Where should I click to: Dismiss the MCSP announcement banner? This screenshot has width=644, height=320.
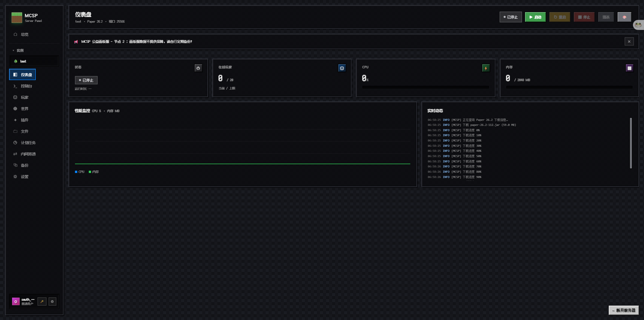tap(629, 42)
